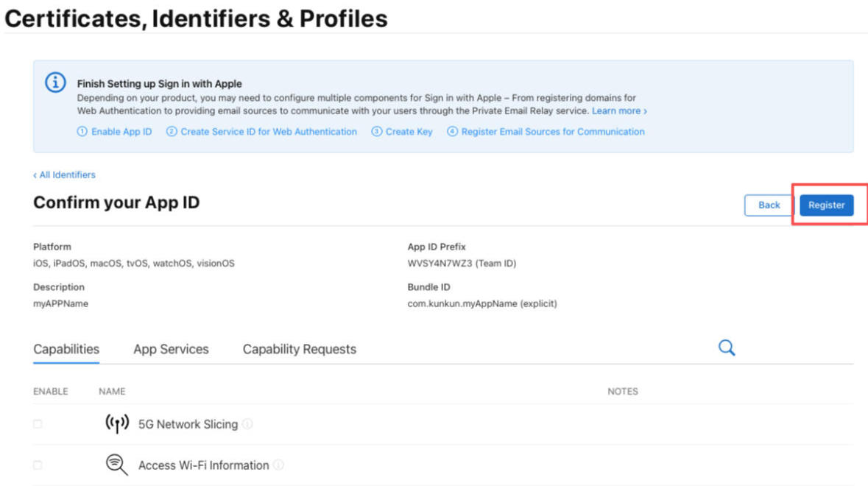The height and width of the screenshot is (486, 868).
Task: Go back via All Identifiers chevron link
Action: [64, 175]
